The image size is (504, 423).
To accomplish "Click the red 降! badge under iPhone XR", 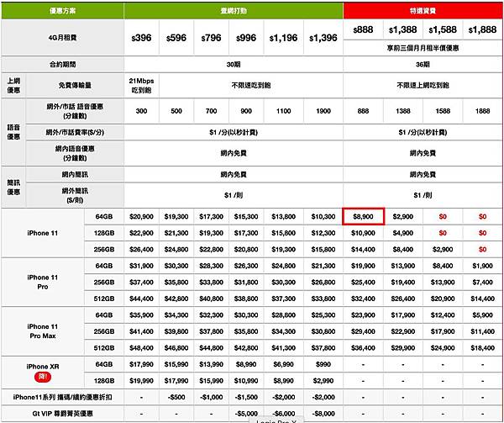I will (43, 377).
